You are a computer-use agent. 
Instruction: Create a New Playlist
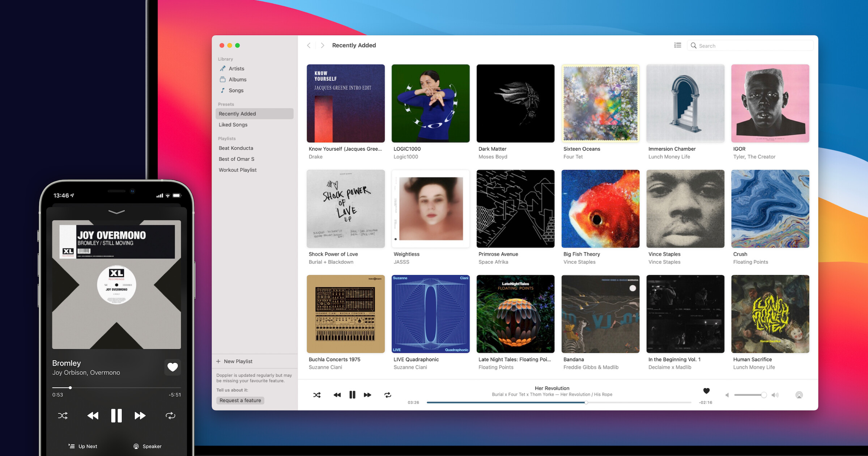[x=238, y=361]
